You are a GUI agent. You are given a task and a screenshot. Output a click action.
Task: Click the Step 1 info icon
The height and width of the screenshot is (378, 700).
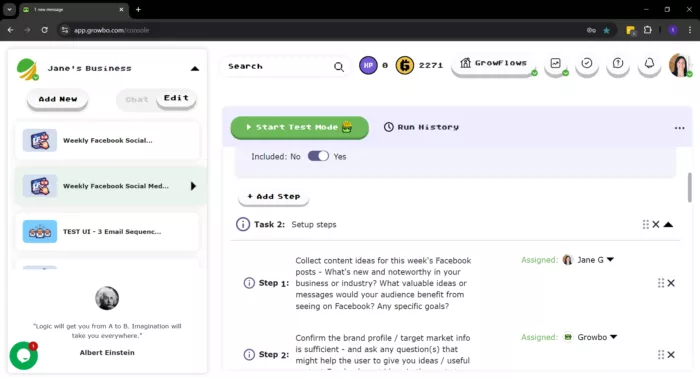coord(249,283)
